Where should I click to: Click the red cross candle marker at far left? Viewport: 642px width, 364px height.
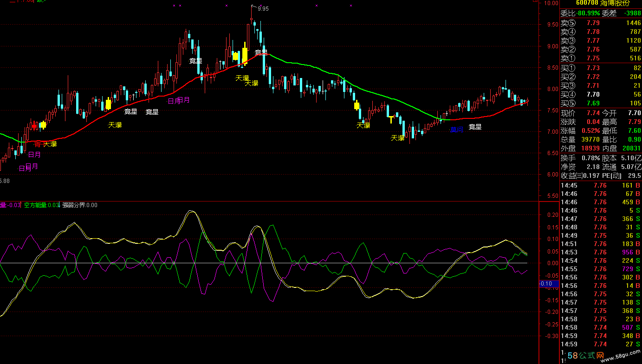33,125
